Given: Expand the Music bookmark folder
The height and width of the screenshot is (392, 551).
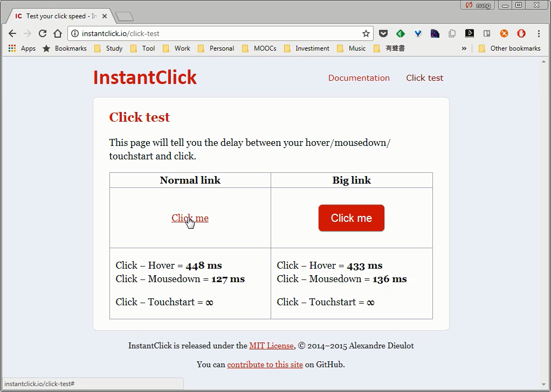Looking at the screenshot, I should click(352, 48).
